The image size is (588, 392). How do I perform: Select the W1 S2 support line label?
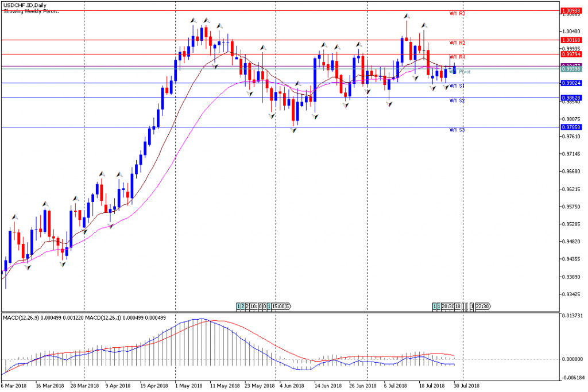(457, 101)
